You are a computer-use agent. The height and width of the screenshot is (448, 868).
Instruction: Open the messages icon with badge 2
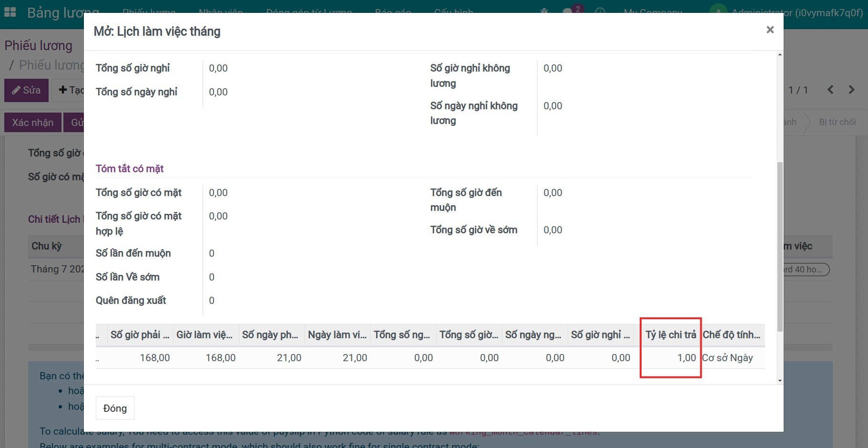click(568, 12)
